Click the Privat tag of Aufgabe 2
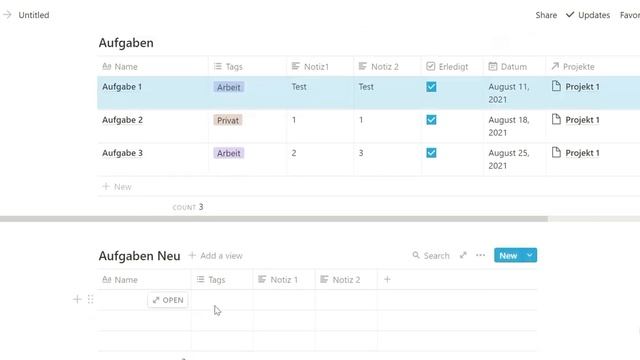Viewport: 640px width, 360px height. coord(228,120)
